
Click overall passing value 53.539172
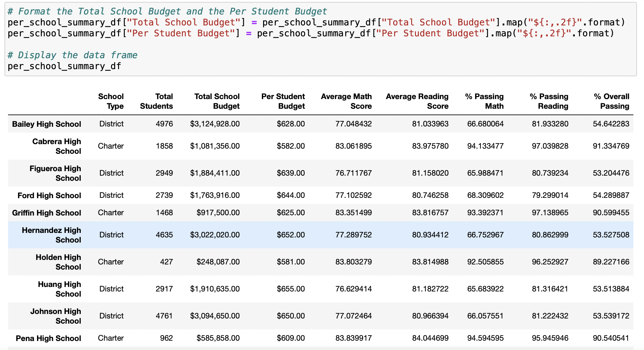[x=611, y=316]
